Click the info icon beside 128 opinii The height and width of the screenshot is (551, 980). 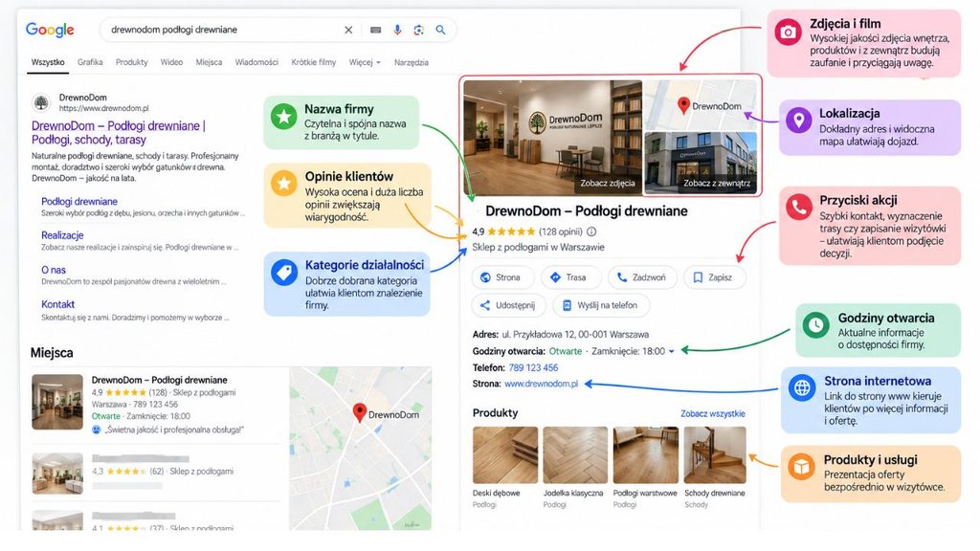591,231
